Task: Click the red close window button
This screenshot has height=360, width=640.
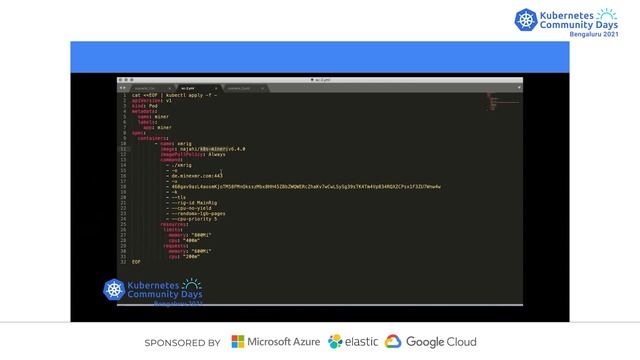Action: (x=121, y=80)
